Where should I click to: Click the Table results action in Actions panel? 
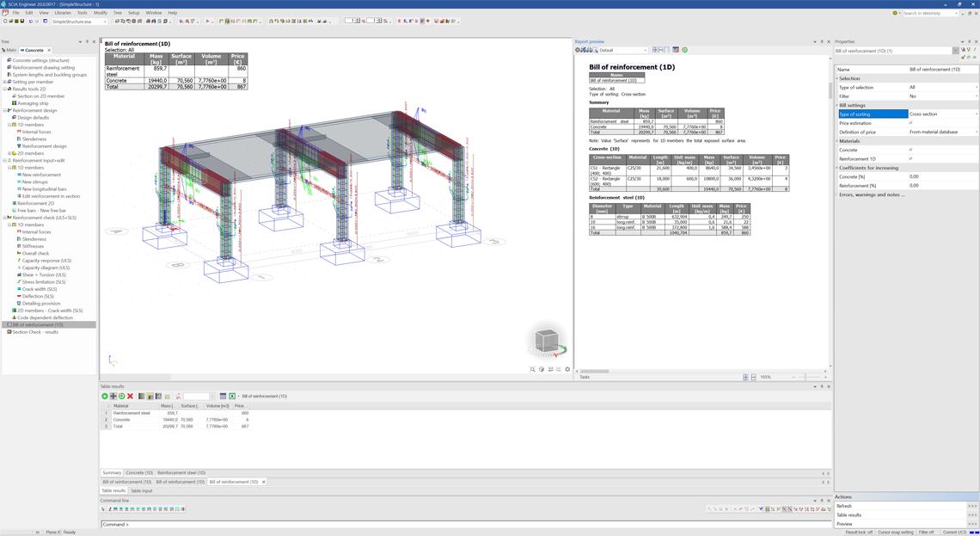click(x=848, y=514)
